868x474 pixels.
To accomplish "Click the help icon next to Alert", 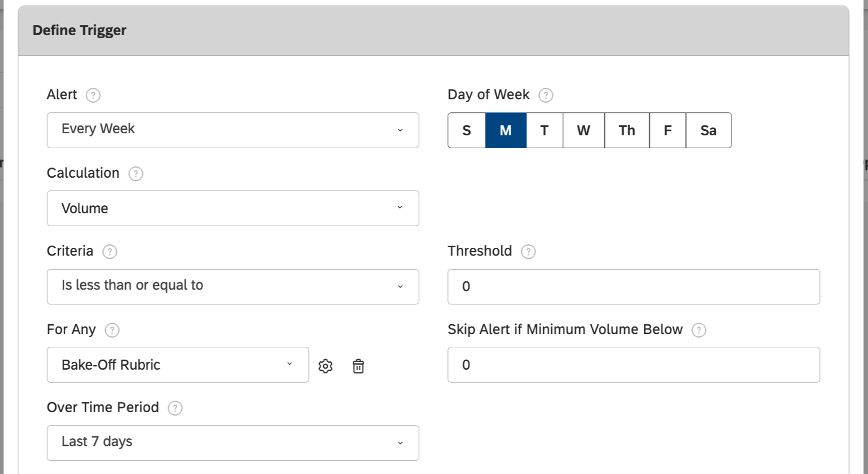I will 92,94.
